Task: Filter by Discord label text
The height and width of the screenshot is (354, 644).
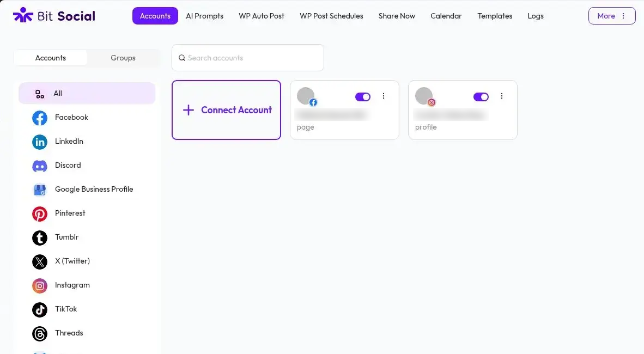Action: [68, 165]
